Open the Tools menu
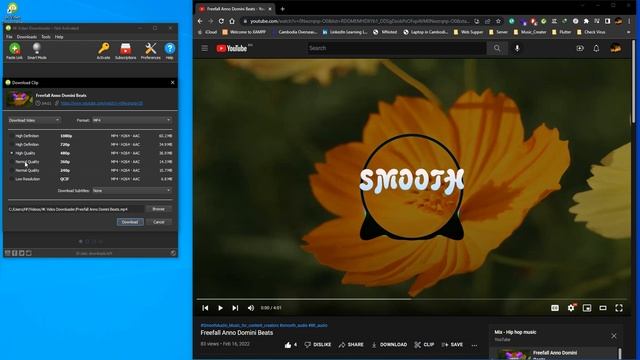640x360 pixels. (46, 37)
